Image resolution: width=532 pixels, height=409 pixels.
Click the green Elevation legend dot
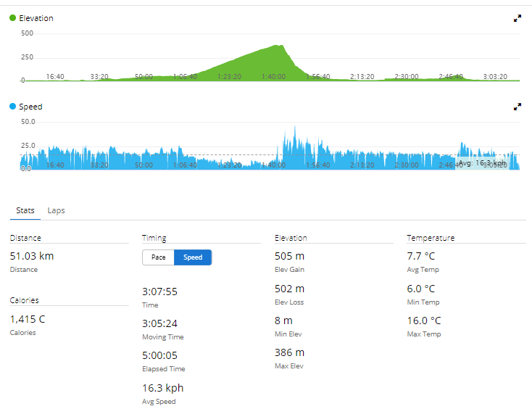(13, 18)
